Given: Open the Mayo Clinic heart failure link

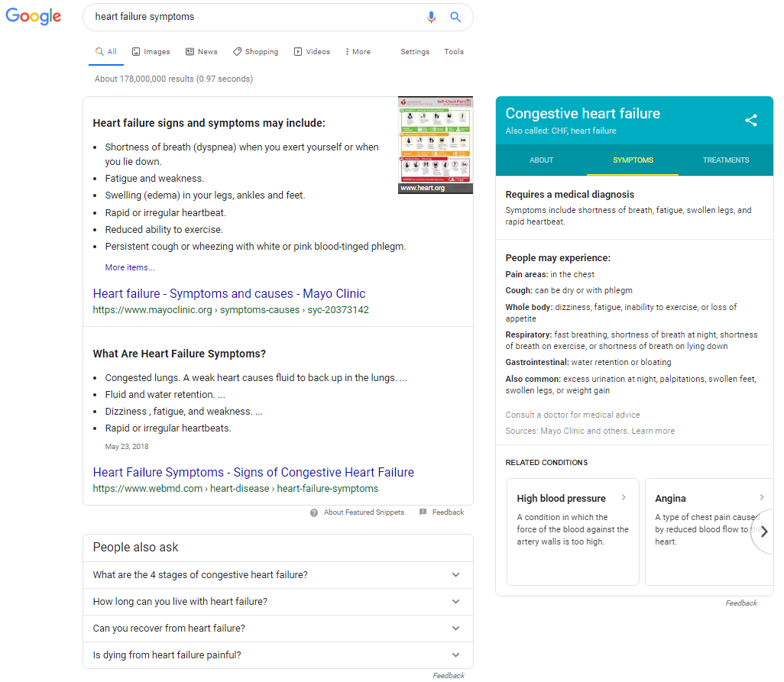Looking at the screenshot, I should coord(229,294).
